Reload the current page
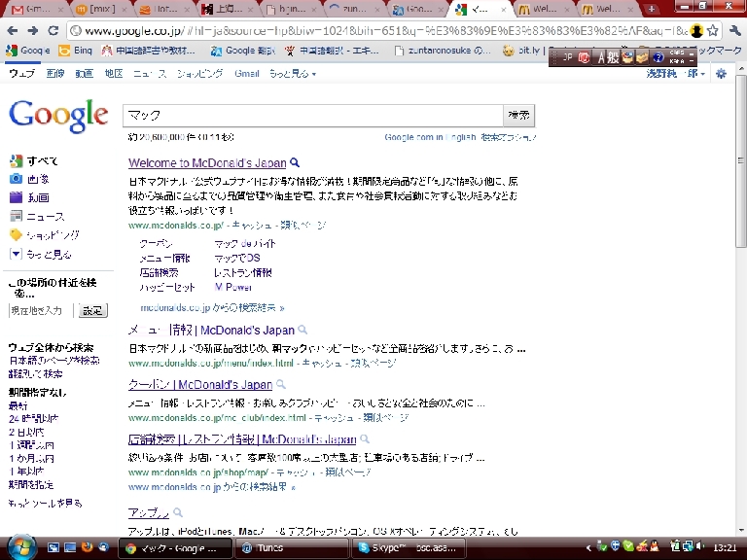Viewport: 747px width, 560px height. [53, 31]
